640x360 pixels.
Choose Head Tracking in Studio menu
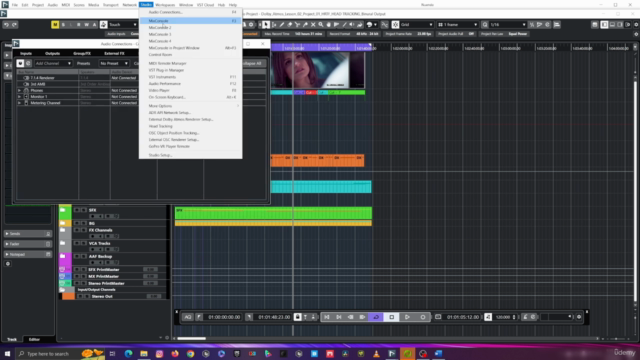coord(190,126)
